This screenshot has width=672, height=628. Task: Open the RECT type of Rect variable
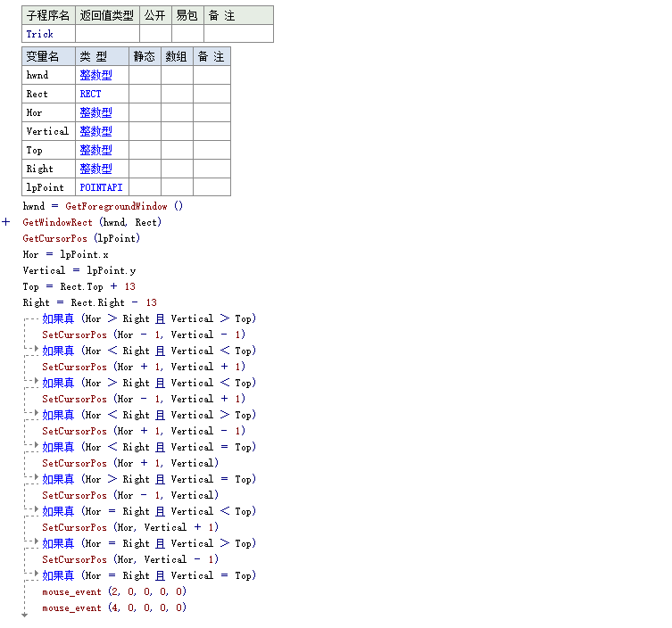pyautogui.click(x=91, y=94)
